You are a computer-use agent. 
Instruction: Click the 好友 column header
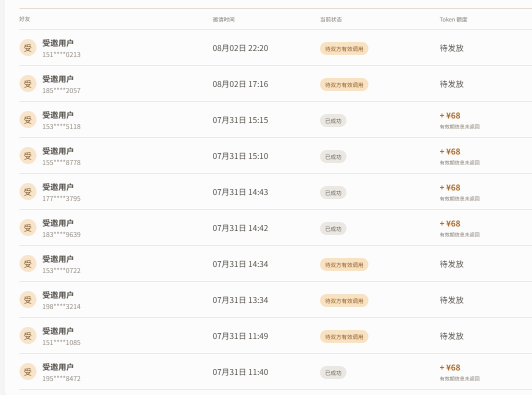25,19
